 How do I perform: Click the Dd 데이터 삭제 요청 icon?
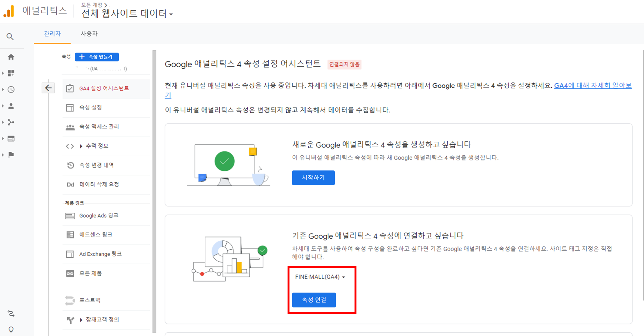pyautogui.click(x=71, y=185)
